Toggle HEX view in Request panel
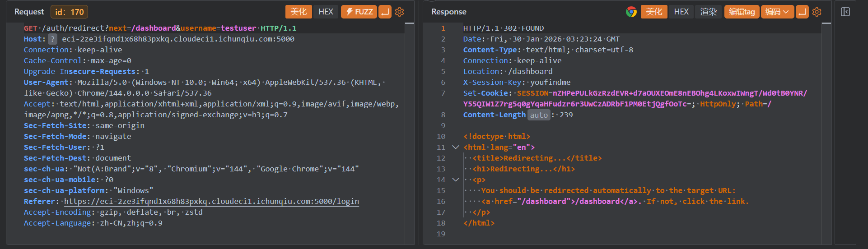Viewport: 868px width, 249px height. click(326, 12)
